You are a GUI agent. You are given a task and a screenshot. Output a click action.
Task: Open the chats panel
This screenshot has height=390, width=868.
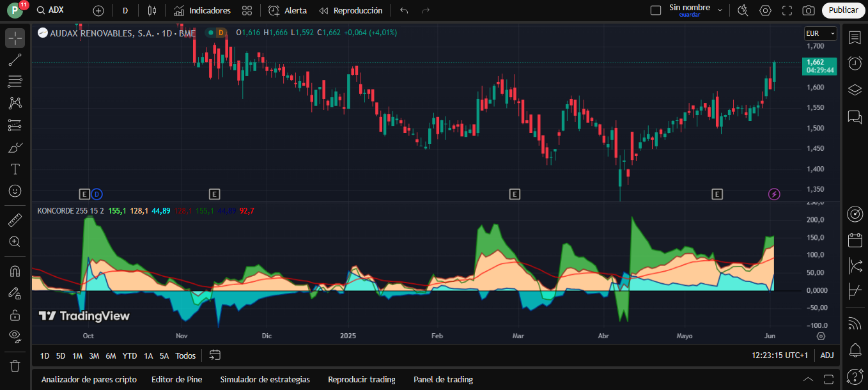(x=855, y=116)
